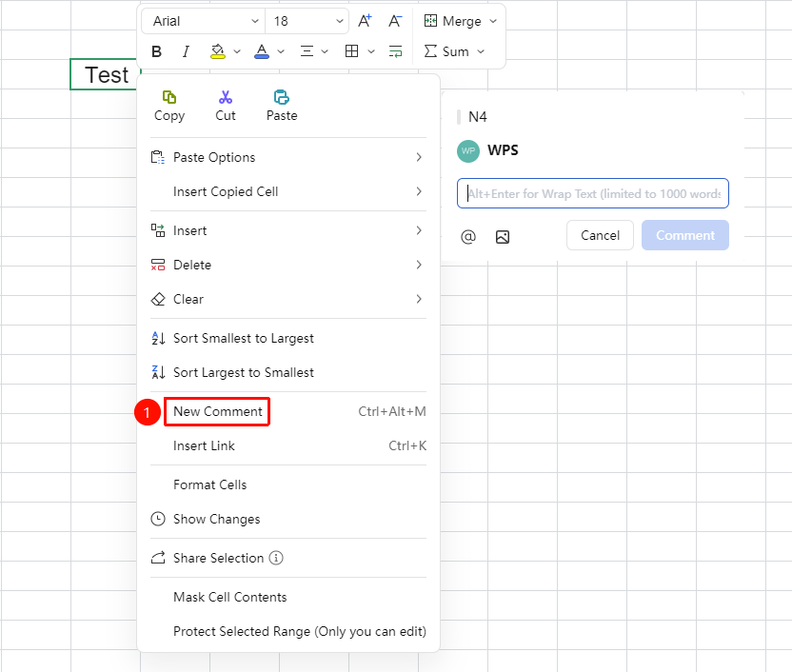Viewport: 792px width, 672px height.
Task: Click Paste in the context menu
Action: tap(282, 106)
